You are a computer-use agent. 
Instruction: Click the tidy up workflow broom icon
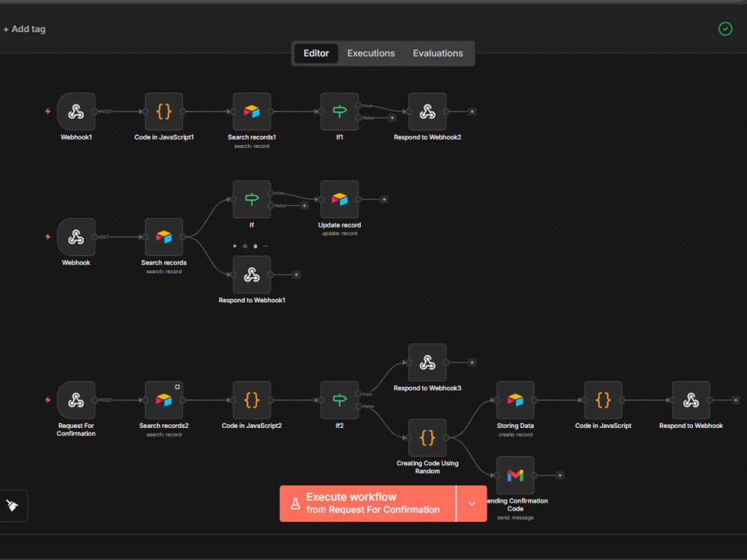click(13, 505)
